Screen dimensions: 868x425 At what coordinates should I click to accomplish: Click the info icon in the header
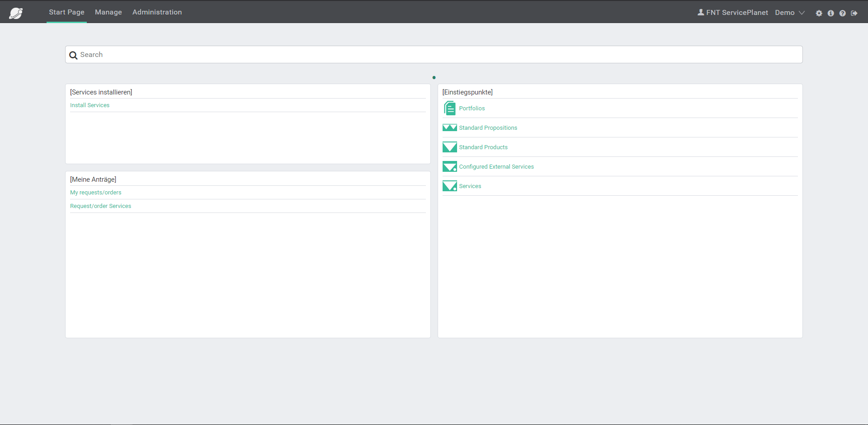click(831, 13)
